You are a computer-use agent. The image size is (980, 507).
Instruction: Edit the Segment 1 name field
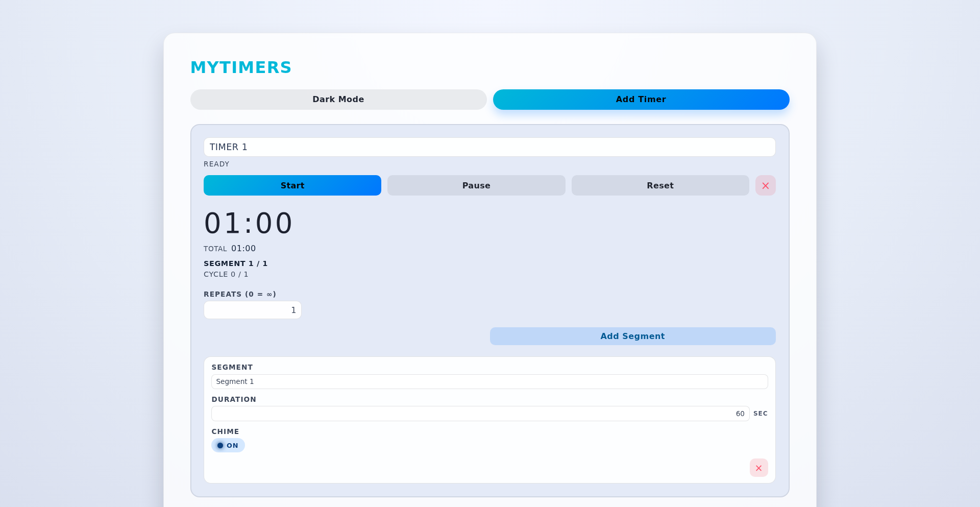489,381
